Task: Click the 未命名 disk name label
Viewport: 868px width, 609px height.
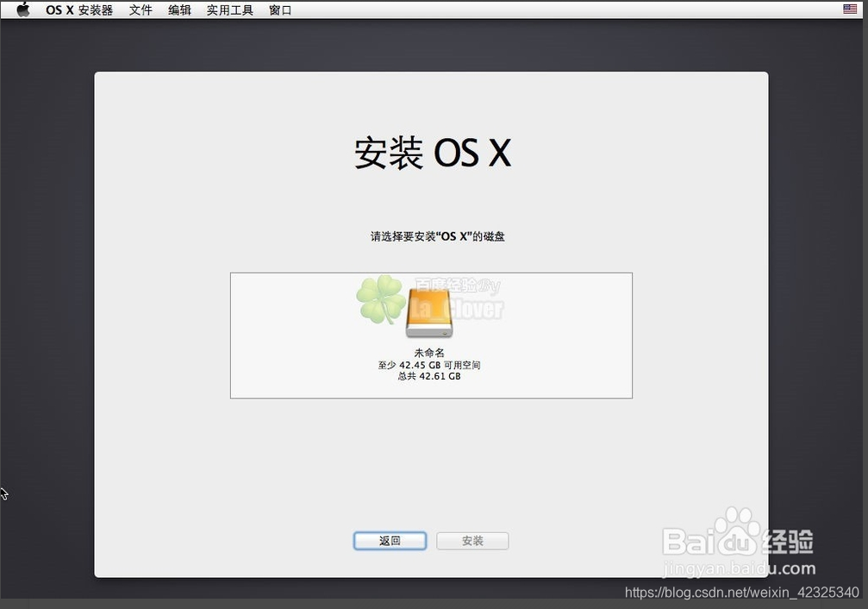Action: tap(429, 353)
